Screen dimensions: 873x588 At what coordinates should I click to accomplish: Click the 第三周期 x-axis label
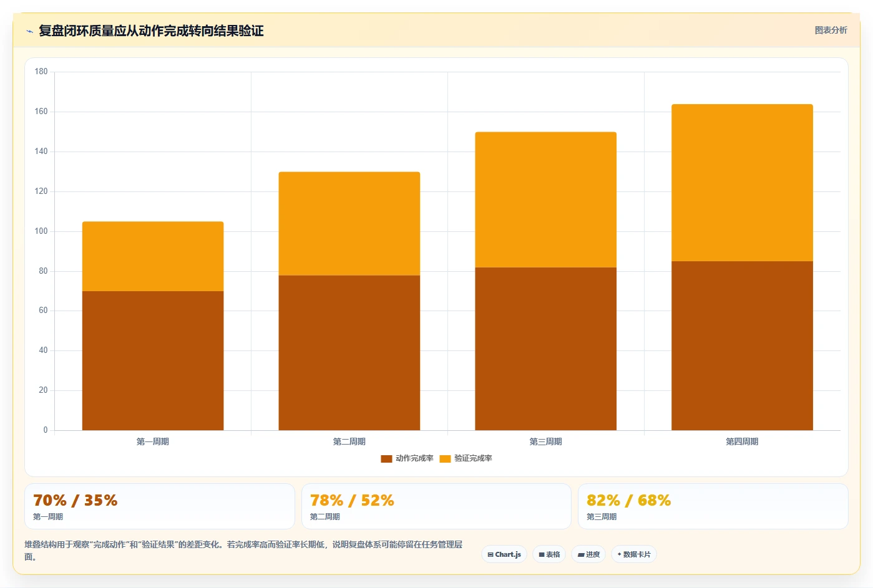(546, 441)
